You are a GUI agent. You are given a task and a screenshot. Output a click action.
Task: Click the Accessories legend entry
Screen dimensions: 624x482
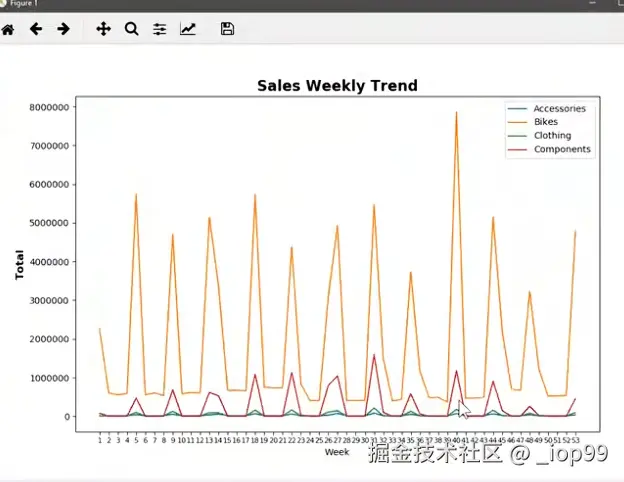click(x=560, y=109)
